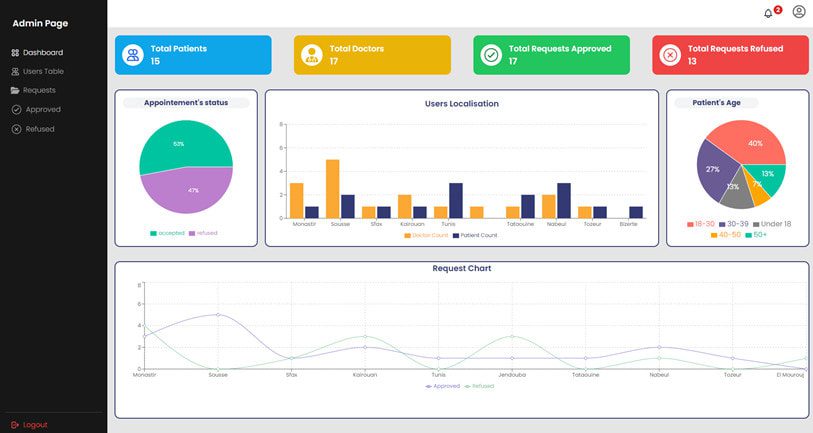Click the Refused line point at Kairouan

point(365,337)
